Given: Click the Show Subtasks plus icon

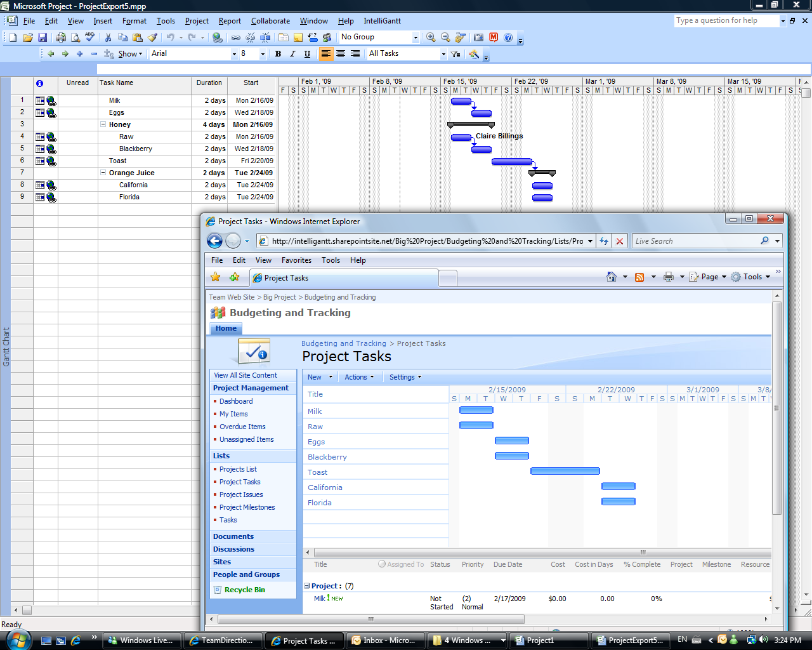Looking at the screenshot, I should [80, 54].
